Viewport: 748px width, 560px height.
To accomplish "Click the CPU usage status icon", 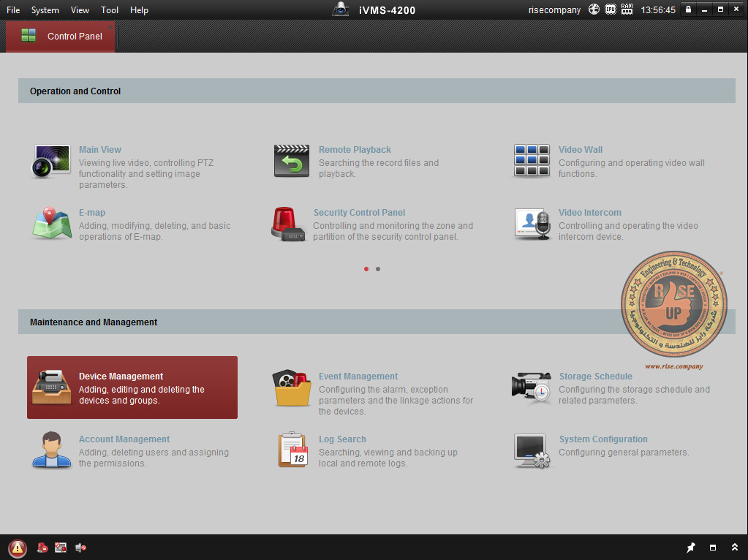I will (x=610, y=10).
